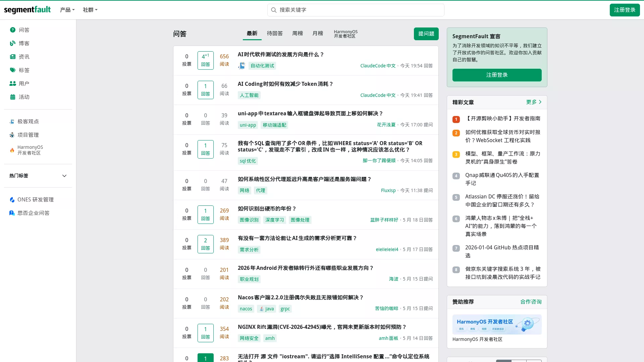Open 问答 icon in sidebar
Image resolution: width=644 pixels, height=362 pixels.
13,30
